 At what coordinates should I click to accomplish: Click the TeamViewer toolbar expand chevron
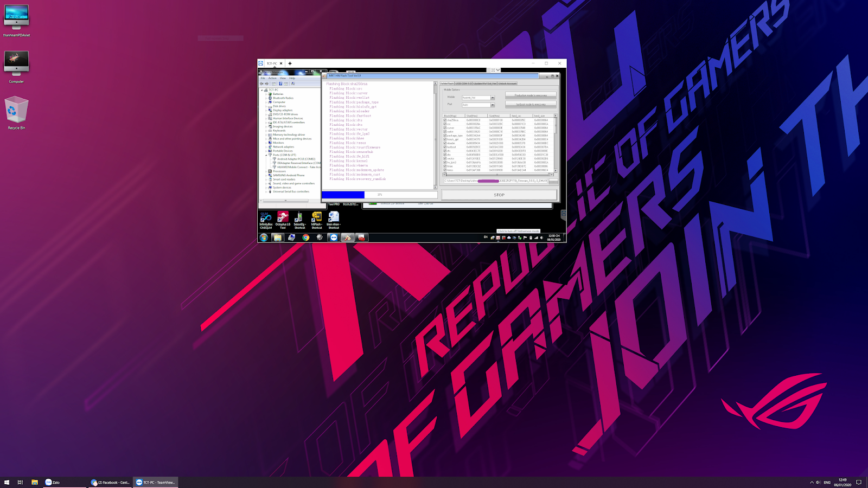coord(498,70)
